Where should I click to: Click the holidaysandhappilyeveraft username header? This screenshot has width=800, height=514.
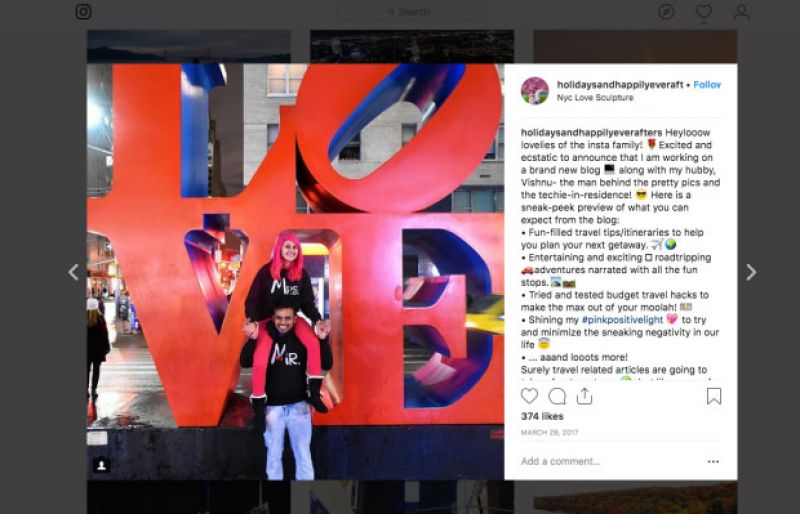click(620, 85)
